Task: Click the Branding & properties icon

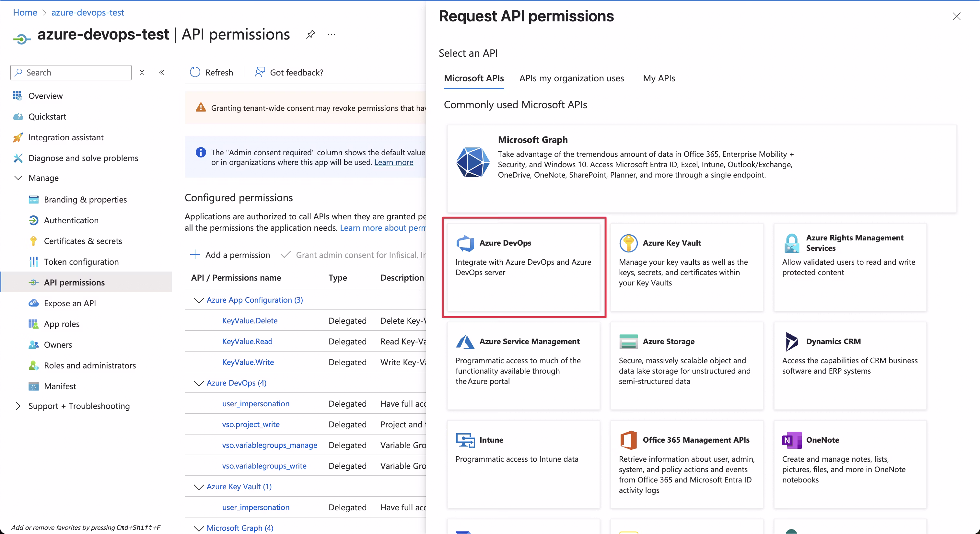Action: [x=33, y=199]
